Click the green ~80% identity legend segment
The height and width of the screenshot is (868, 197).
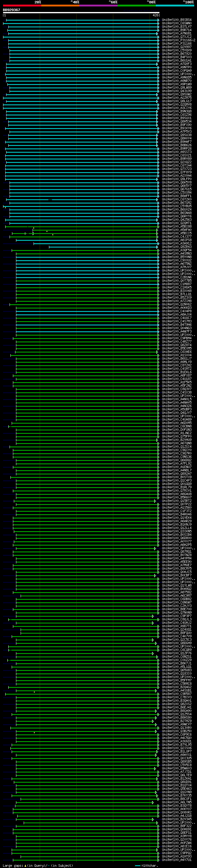tap(137, 6)
